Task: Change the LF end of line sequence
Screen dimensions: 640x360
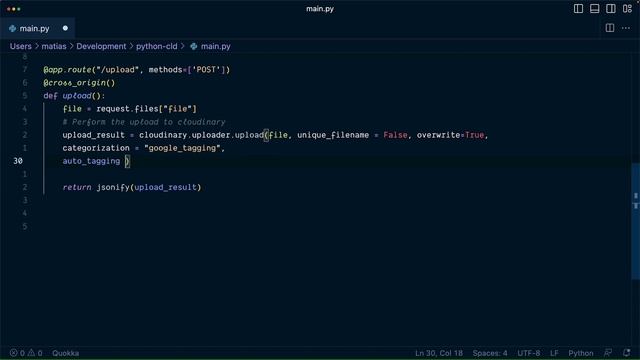Action: point(554,353)
